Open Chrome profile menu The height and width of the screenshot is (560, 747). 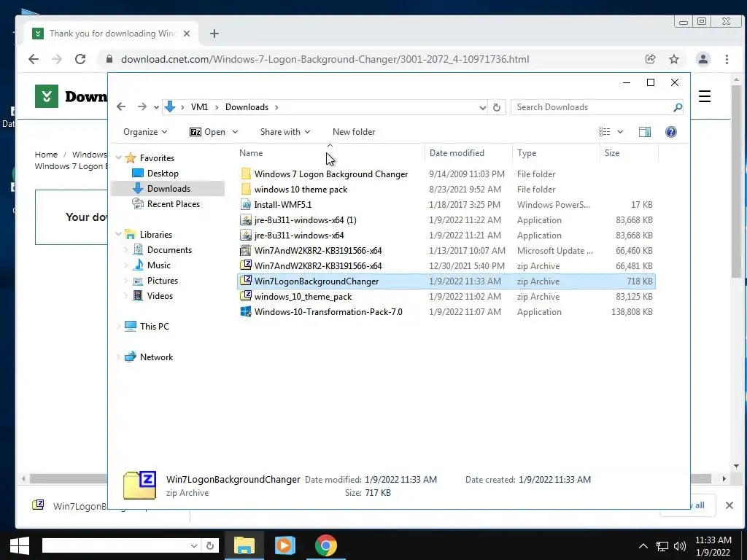coord(703,59)
